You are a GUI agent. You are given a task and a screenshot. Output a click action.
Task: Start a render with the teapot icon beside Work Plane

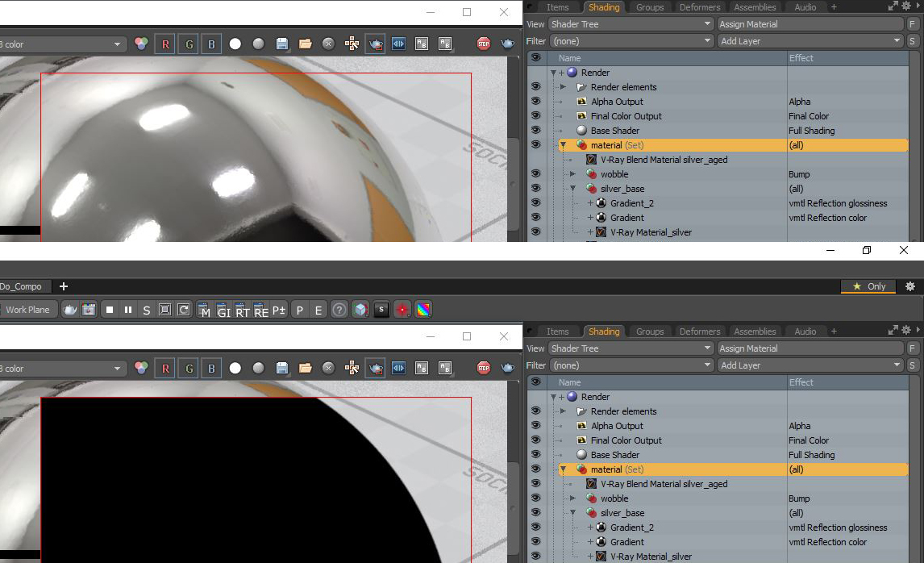pyautogui.click(x=70, y=310)
